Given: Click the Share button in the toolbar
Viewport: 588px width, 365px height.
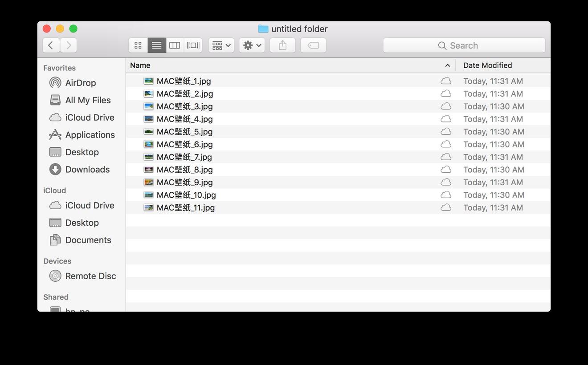Looking at the screenshot, I should (x=282, y=45).
